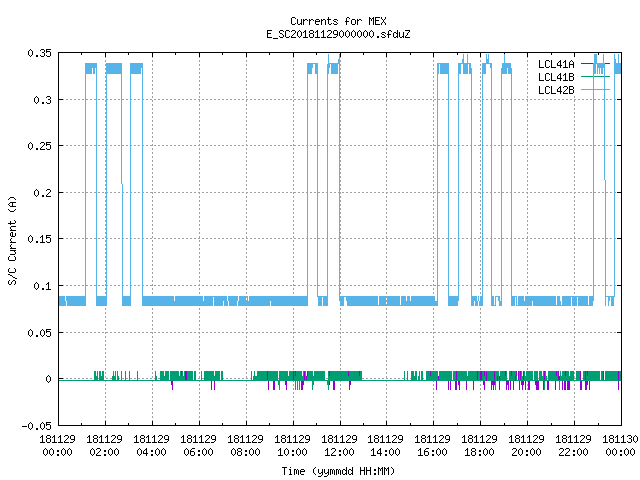Viewport: 640px width, 480px height.
Task: Click the x-axis title "Time (yymmdd HH:MM)"
Action: pyautogui.click(x=338, y=471)
